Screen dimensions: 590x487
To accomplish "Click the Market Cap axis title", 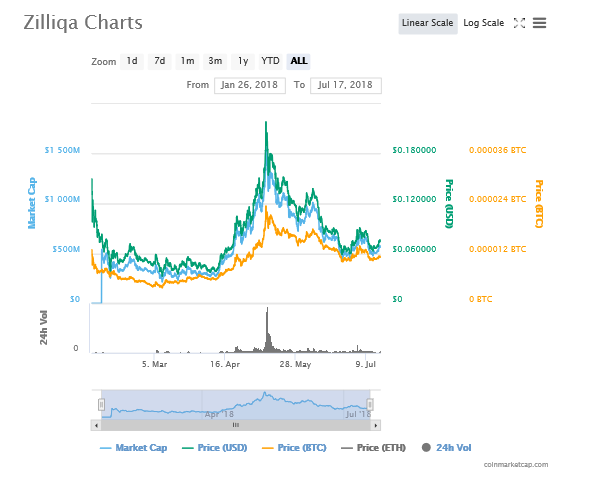I will point(32,203).
